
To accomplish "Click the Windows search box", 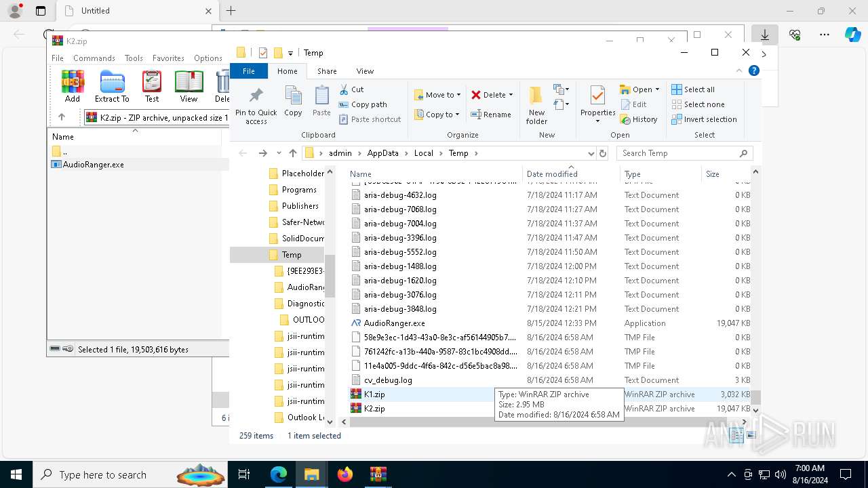I will point(129,474).
